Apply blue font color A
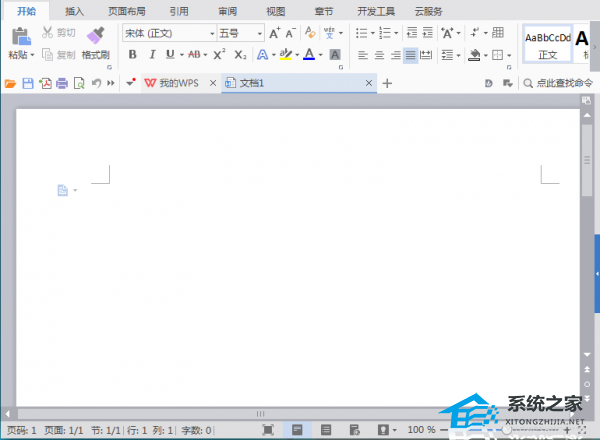The width and height of the screenshot is (600, 440). coord(309,55)
